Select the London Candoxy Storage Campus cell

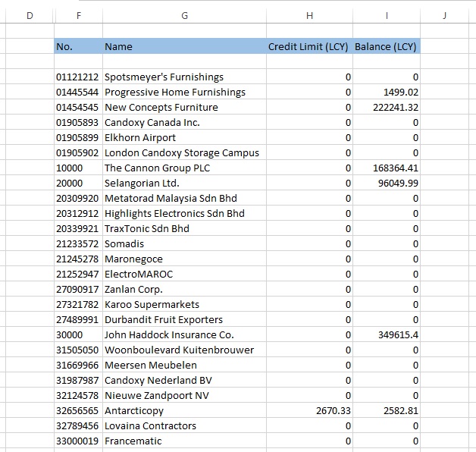click(185, 152)
